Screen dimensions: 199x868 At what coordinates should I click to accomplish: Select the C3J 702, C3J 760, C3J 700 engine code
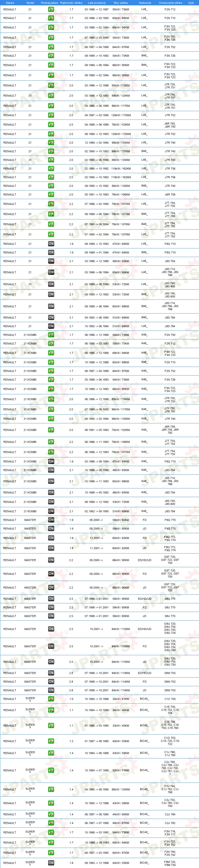point(170,803)
